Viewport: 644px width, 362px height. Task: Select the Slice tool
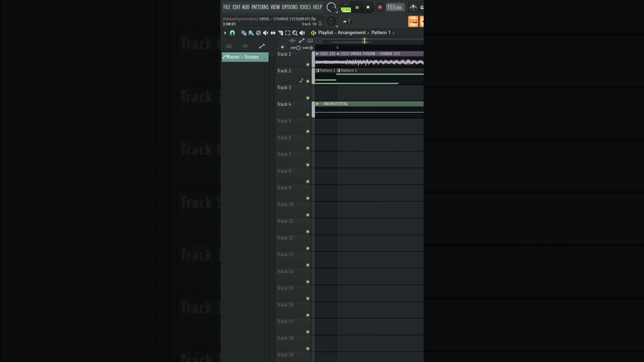tap(280, 33)
